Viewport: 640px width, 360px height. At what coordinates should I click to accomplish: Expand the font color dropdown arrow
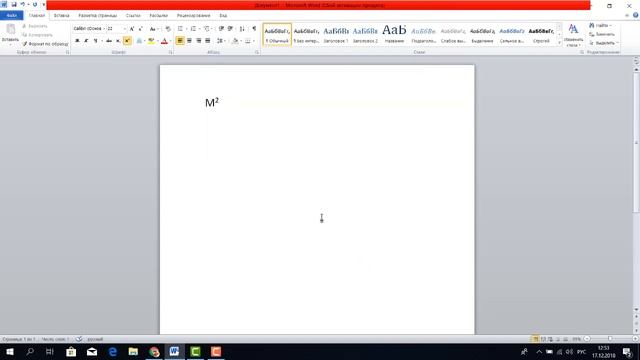[170, 41]
